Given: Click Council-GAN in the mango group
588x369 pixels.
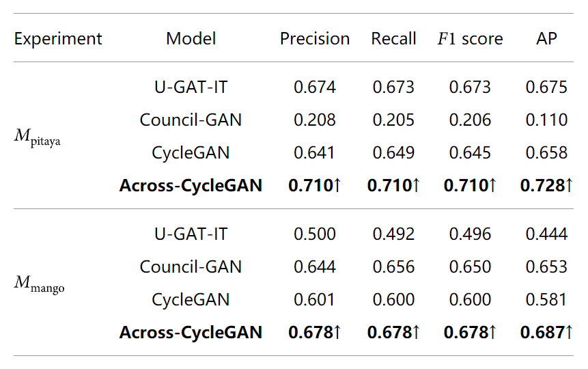Looking at the screenshot, I should 191,267.
